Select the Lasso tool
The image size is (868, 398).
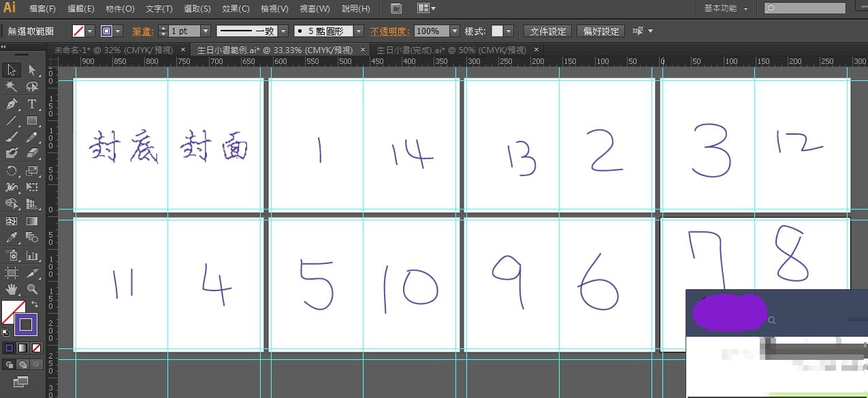click(x=32, y=87)
